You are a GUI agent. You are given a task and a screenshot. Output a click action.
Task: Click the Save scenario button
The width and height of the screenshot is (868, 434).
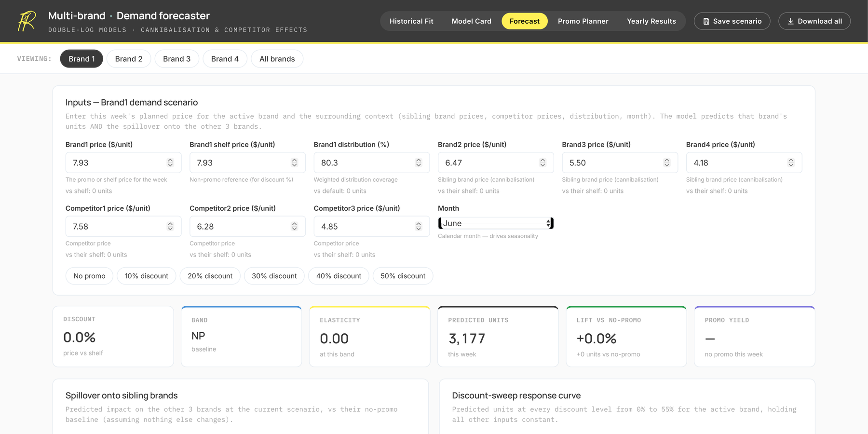[x=732, y=21]
